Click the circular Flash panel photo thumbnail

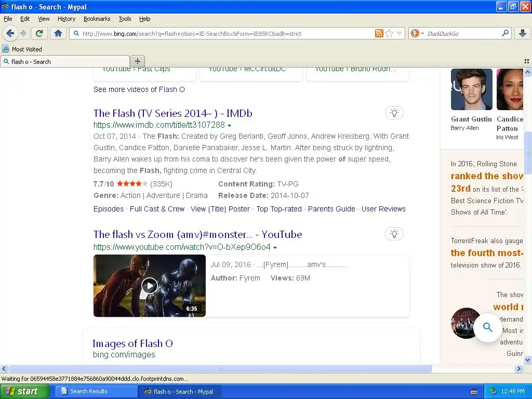(466, 323)
